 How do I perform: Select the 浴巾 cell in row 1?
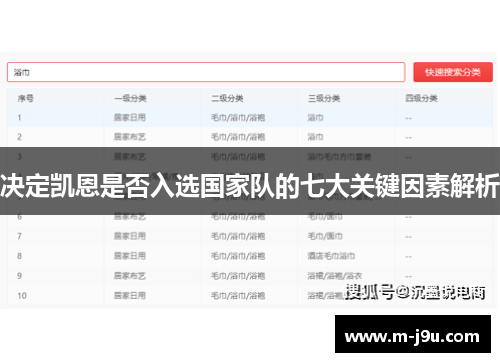[315, 117]
